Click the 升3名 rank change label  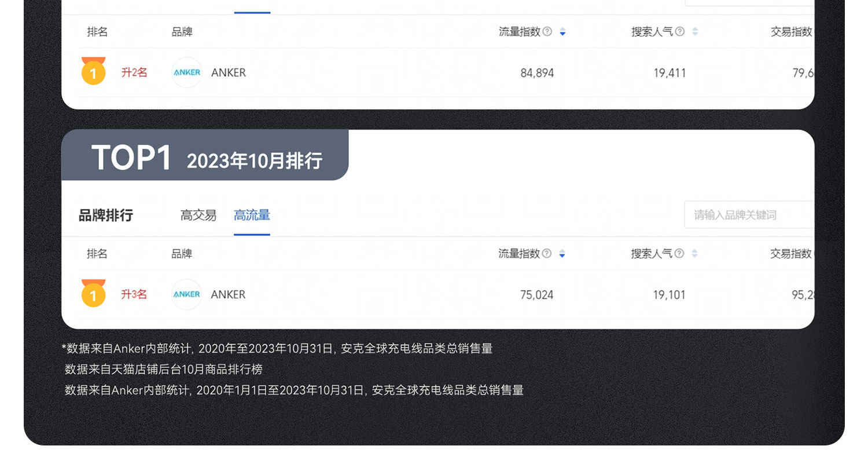(x=134, y=294)
